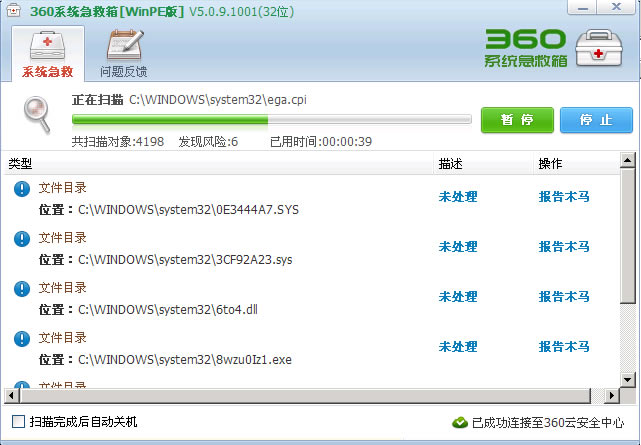The height and width of the screenshot is (445, 641).
Task: Click the 类型 column header
Action: tap(218, 164)
